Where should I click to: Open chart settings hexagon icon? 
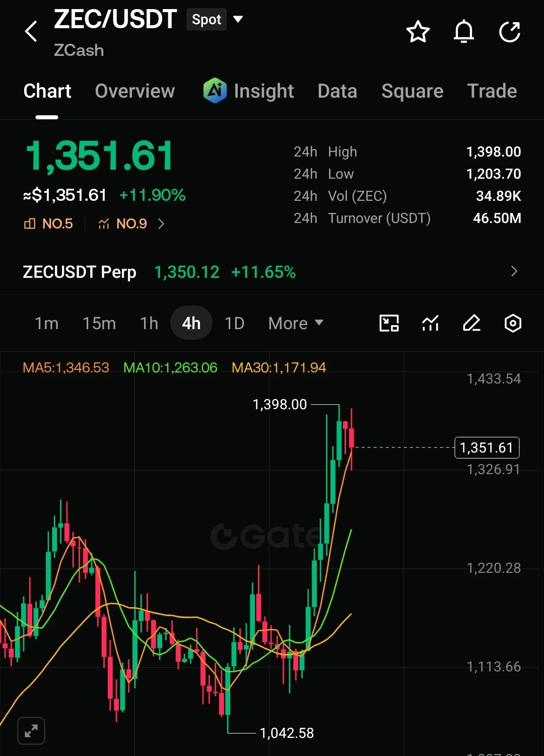tap(513, 323)
